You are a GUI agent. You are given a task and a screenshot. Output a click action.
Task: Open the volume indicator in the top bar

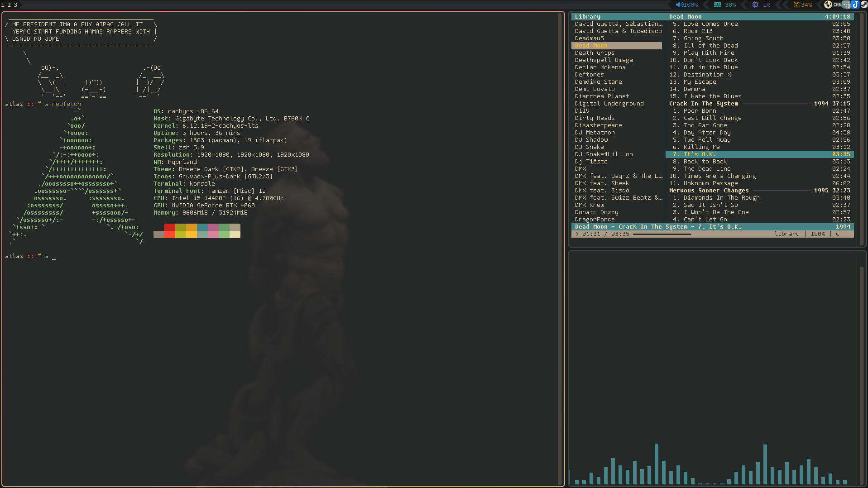click(687, 5)
